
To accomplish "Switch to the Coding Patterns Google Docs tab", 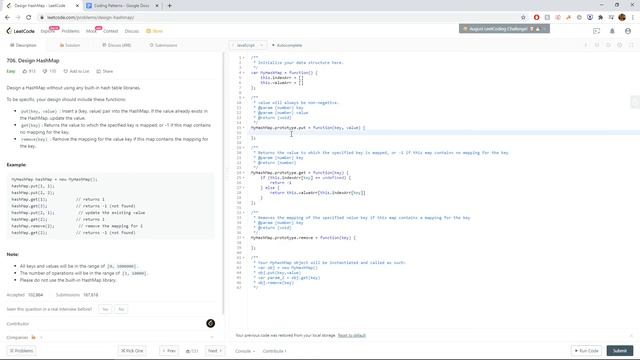I will click(x=121, y=6).
